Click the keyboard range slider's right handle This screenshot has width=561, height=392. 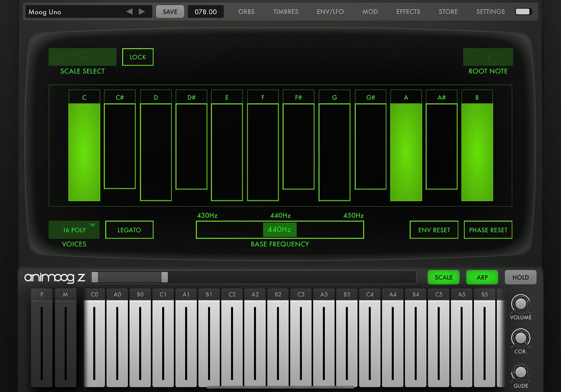165,277
